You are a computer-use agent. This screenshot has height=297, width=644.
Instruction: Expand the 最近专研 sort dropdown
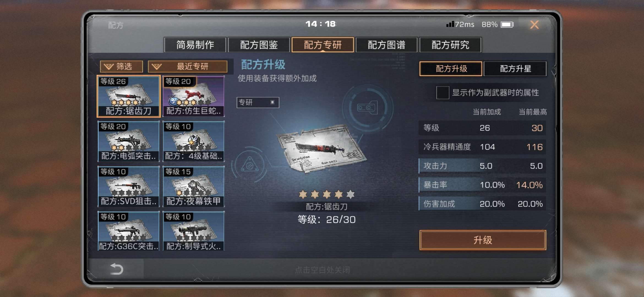[x=188, y=66]
